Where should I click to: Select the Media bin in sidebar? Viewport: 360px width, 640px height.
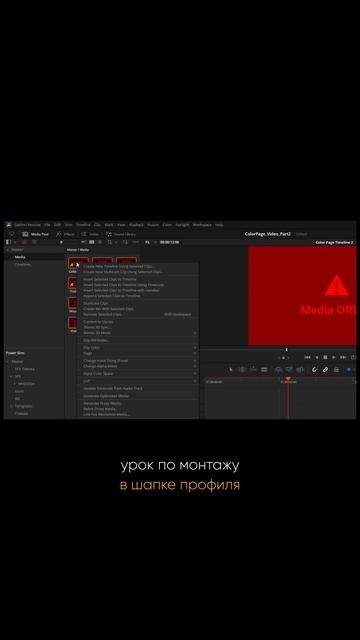click(20, 257)
